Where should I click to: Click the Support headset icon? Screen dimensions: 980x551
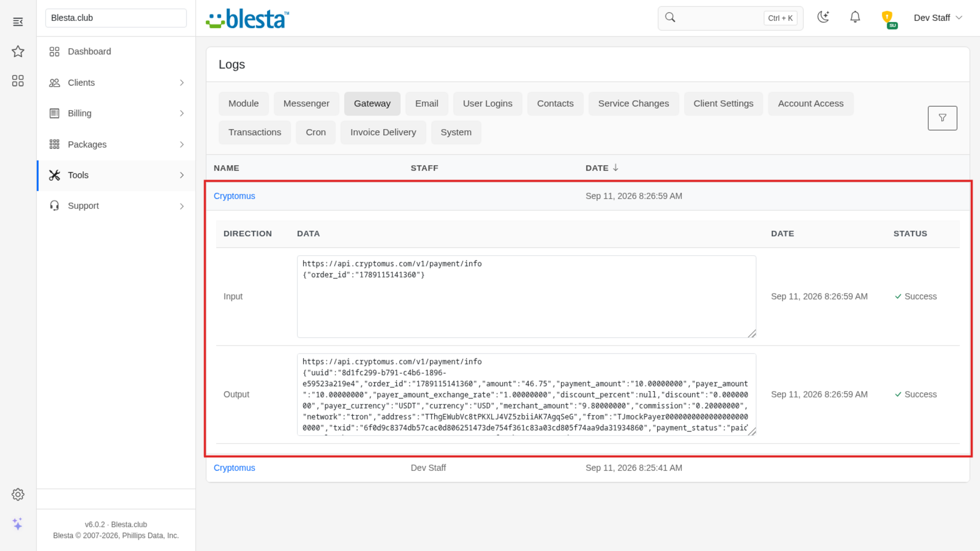(x=54, y=206)
